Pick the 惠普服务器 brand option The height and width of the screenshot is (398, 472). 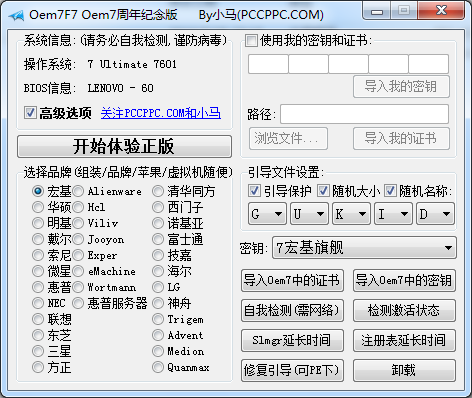[78, 303]
